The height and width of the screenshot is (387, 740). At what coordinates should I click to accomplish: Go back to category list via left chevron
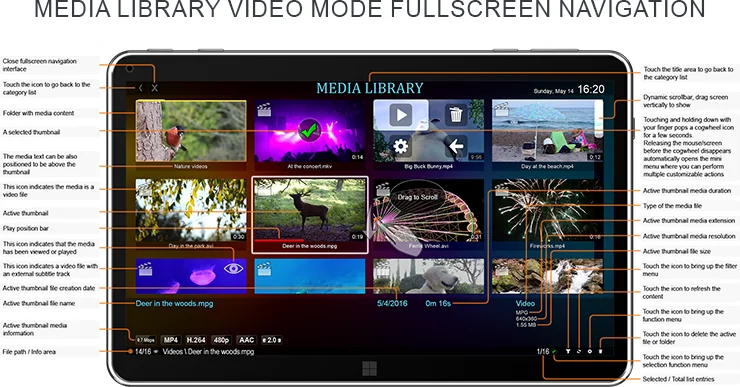(x=141, y=88)
